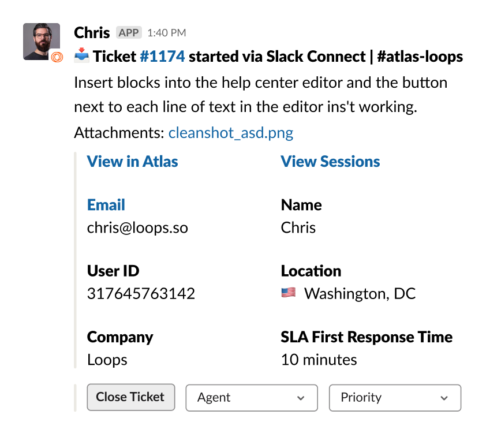Open the Chris sender name profile
This screenshot has width=501, height=448.
point(92,32)
